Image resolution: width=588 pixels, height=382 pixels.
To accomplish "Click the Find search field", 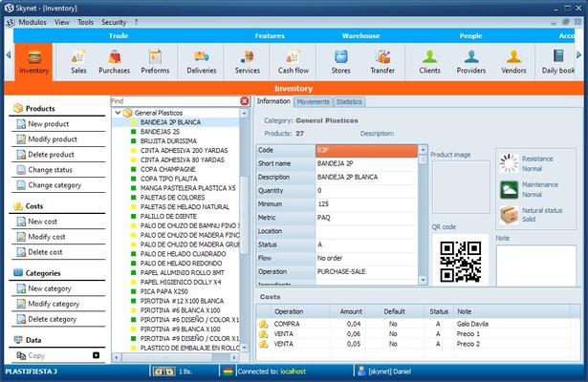I will [x=175, y=101].
